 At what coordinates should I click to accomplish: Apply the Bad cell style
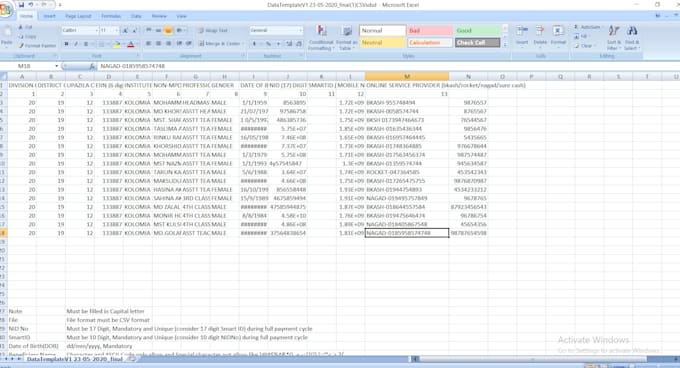(430, 30)
